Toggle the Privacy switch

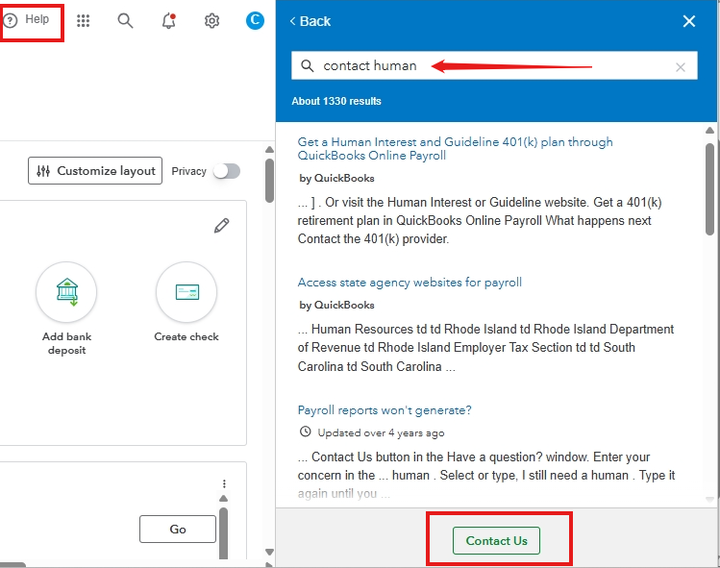click(227, 171)
